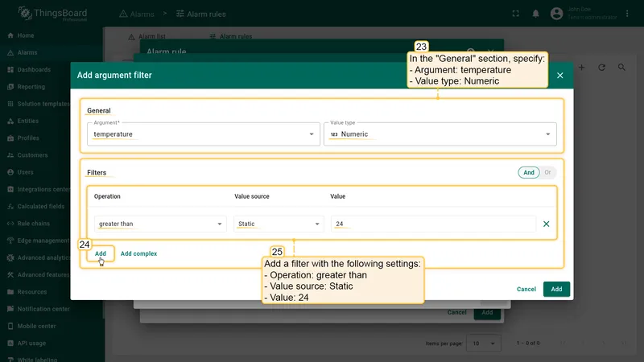Go to Alarm rules breadcrumb
Screen dimensions: 644x362
[x=201, y=14]
